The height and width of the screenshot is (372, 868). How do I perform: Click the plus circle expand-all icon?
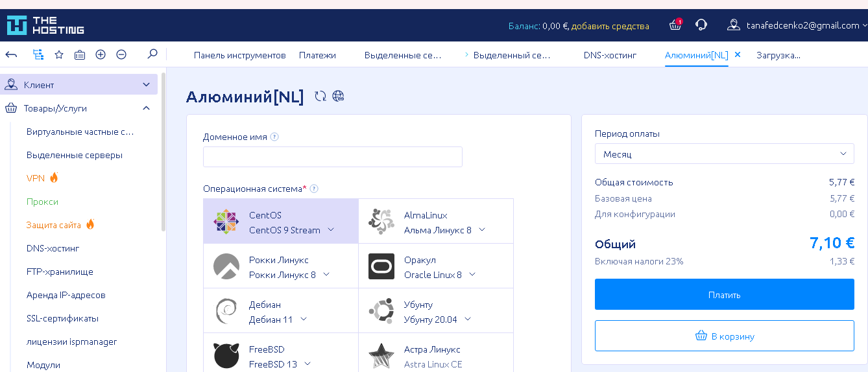(101, 55)
